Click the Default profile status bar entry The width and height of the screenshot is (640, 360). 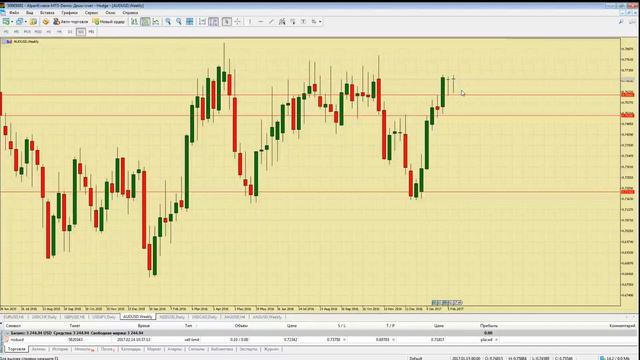click(x=416, y=358)
